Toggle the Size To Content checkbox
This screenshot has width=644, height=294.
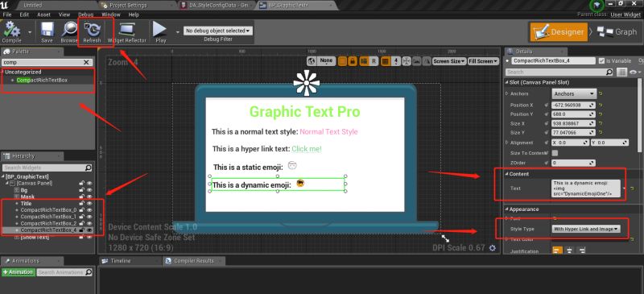(x=555, y=152)
